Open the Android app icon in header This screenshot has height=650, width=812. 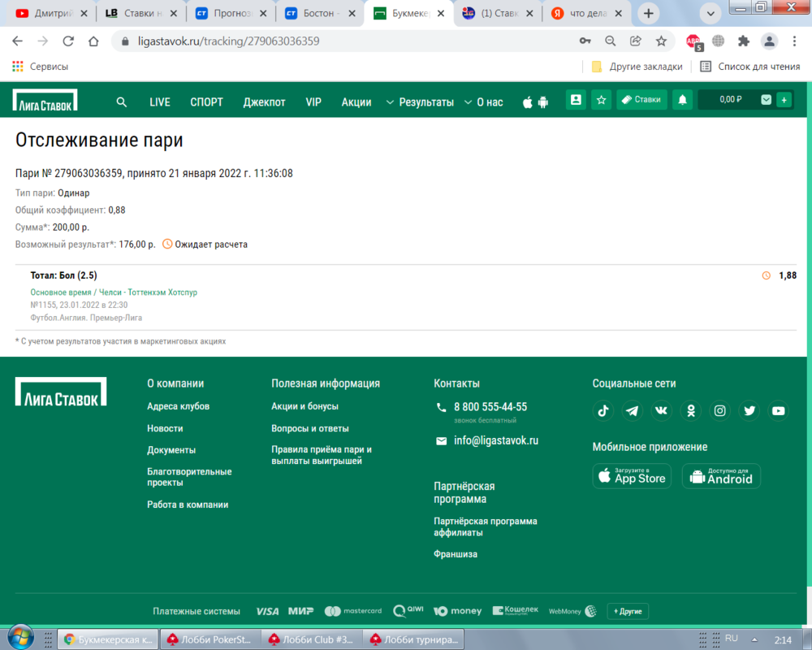coord(542,102)
